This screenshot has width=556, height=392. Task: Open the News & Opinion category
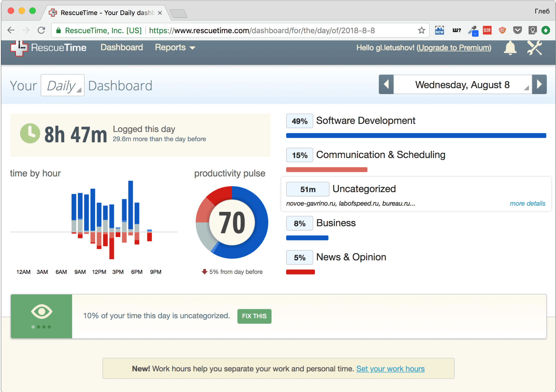click(351, 257)
